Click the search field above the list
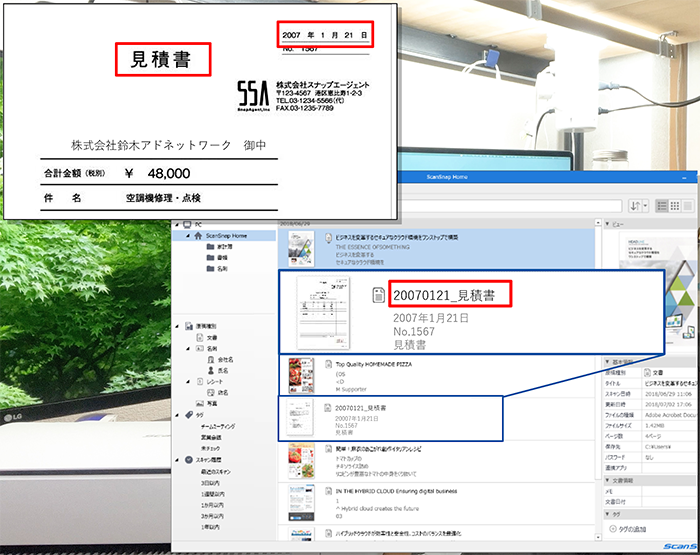The height and width of the screenshot is (555, 700). tap(510, 206)
